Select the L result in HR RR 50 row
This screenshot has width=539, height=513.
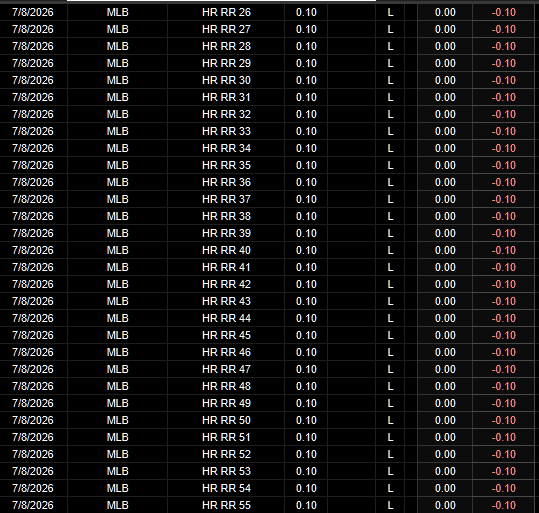[390, 420]
